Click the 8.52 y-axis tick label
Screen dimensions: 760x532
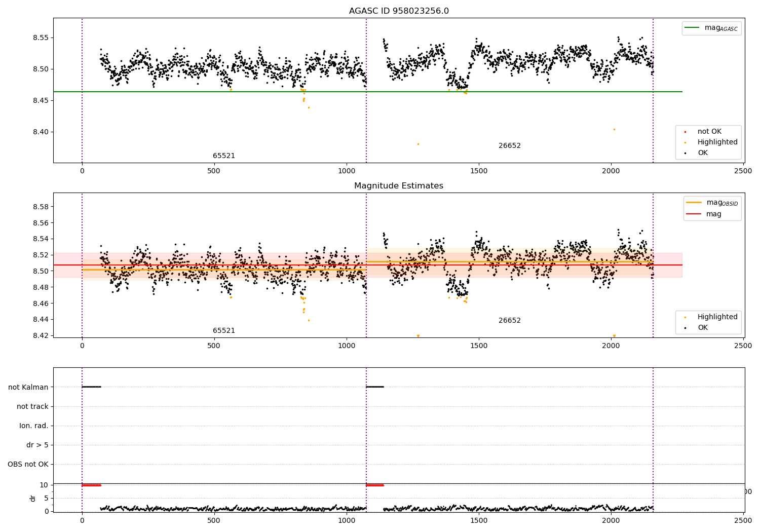[41, 255]
